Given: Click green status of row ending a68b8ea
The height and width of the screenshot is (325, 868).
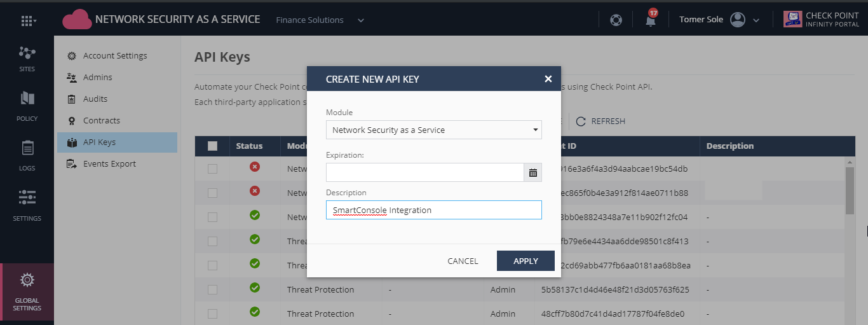Looking at the screenshot, I should point(255,263).
